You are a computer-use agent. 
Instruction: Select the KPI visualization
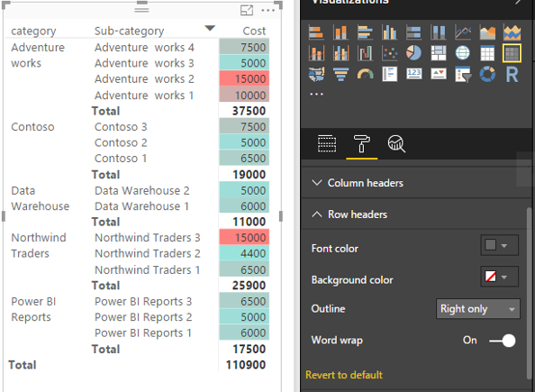pos(439,73)
